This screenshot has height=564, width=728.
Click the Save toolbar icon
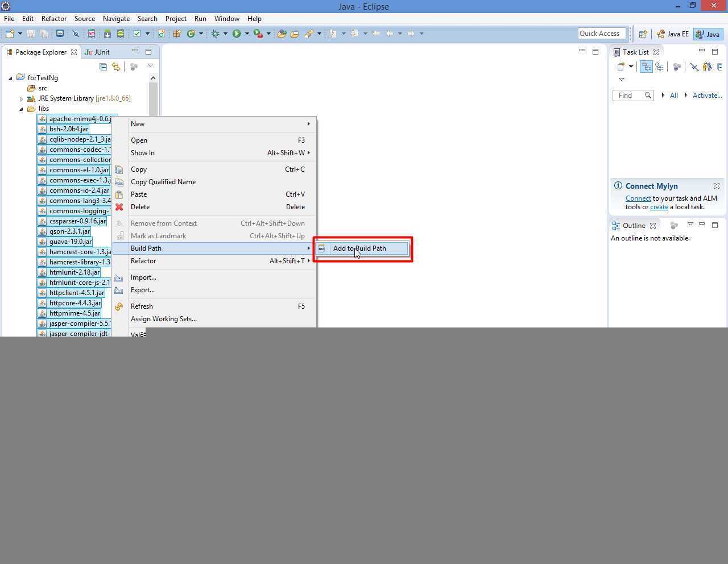click(x=31, y=34)
